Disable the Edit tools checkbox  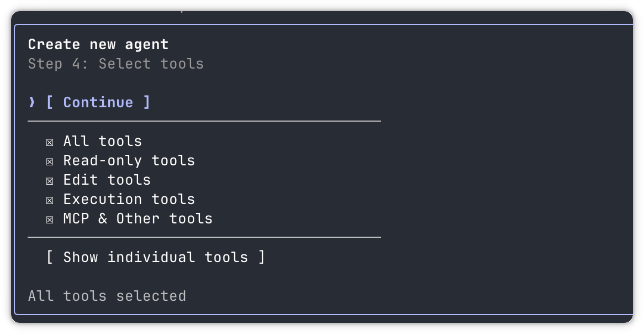coord(50,181)
